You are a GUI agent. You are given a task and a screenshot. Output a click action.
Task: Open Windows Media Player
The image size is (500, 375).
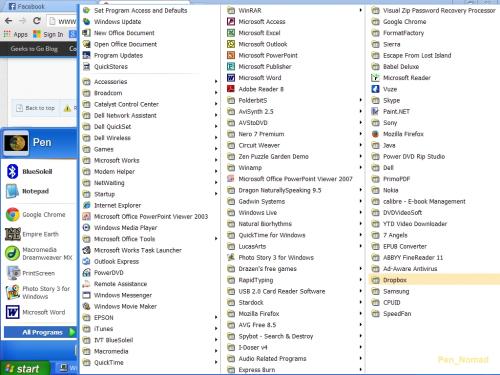point(125,228)
